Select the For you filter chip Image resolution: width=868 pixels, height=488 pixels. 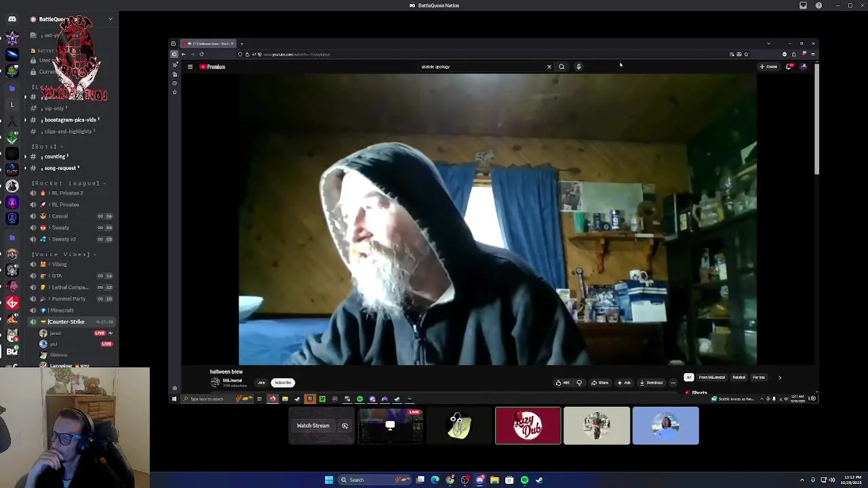(759, 378)
